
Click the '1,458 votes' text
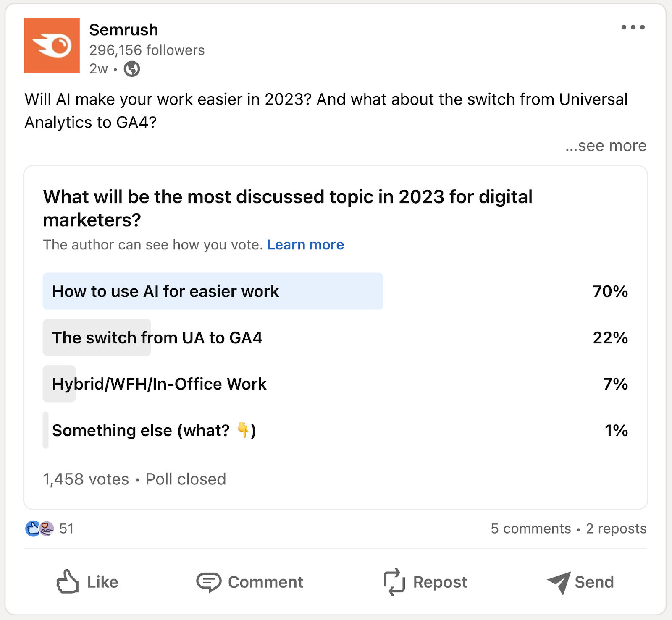click(85, 479)
